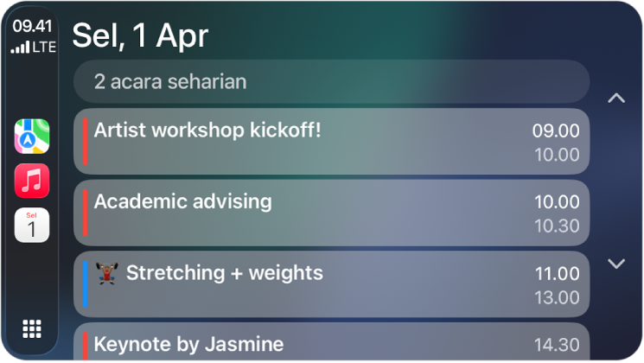This screenshot has height=363, width=644.
Task: Open the Music app icon
Action: click(32, 181)
